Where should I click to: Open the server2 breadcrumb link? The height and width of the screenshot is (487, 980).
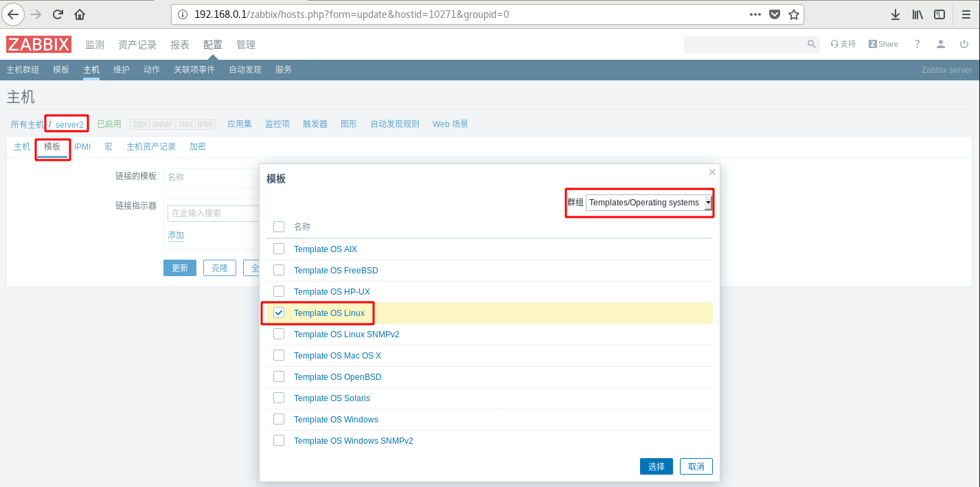(69, 125)
